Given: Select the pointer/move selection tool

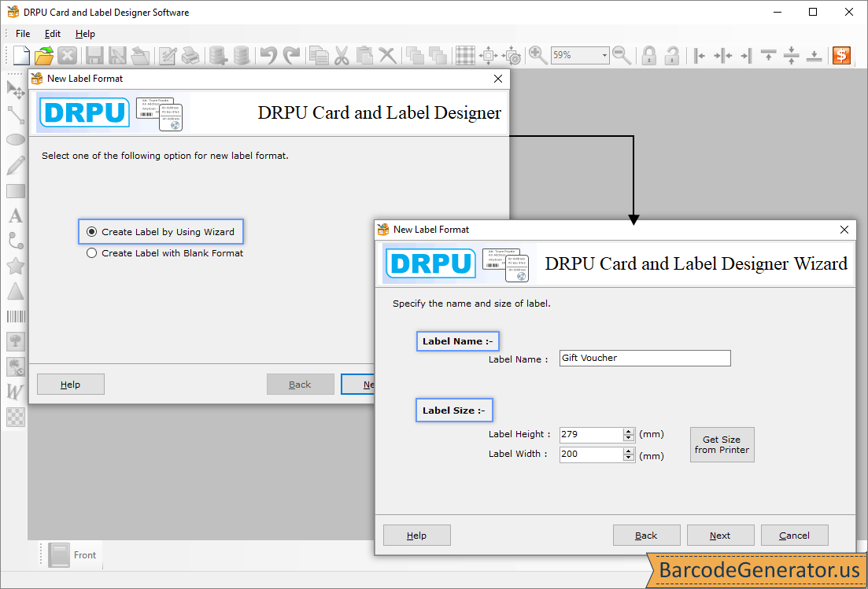Looking at the screenshot, I should 16,89.
